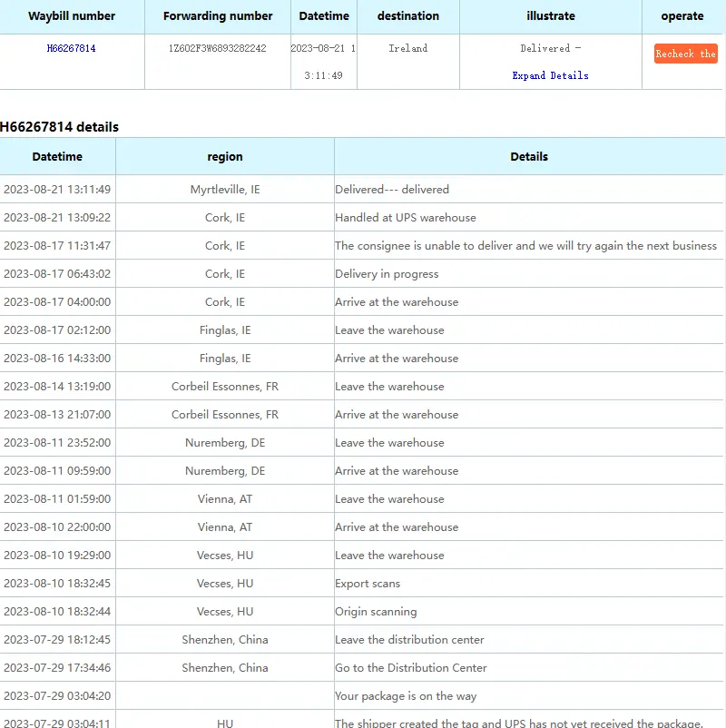Click Corbeil Essonnes, FR in 21:07:00 row
Viewport: 726px width, 728px height.
coord(225,415)
